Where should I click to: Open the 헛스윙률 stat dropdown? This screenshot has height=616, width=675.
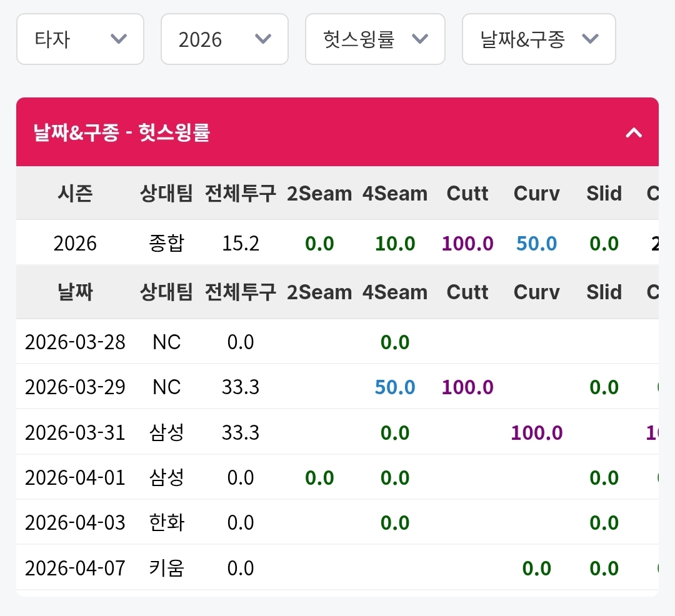pyautogui.click(x=375, y=39)
